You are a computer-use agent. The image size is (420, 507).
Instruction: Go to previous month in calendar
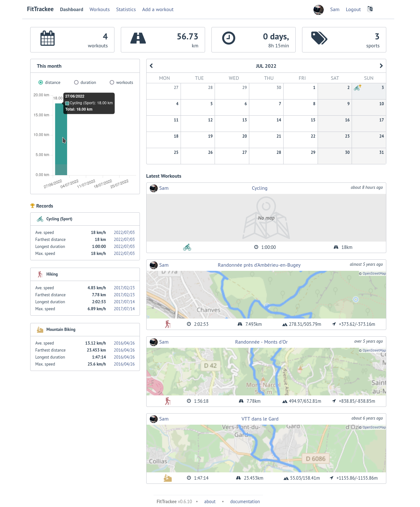pos(151,66)
